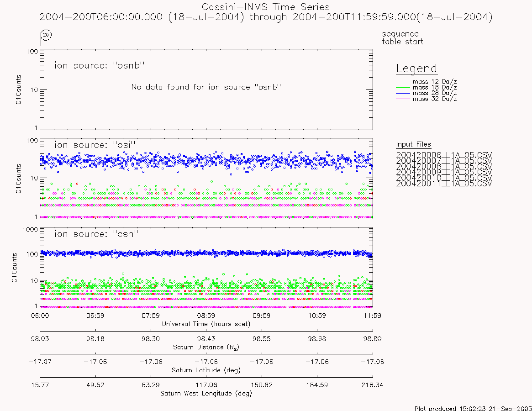Click the Universal Time axis title
This screenshot has height=411, width=532.
click(x=206, y=324)
